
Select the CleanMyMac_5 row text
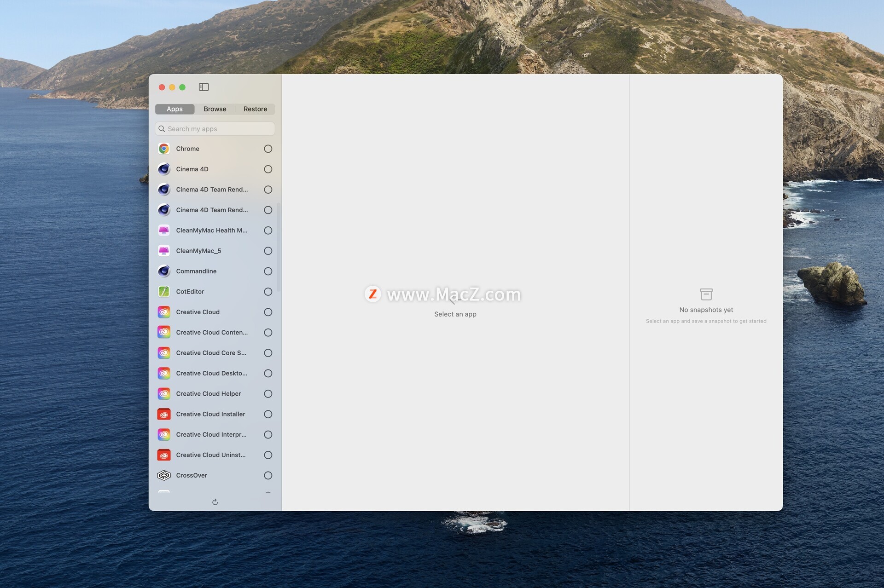(x=198, y=251)
